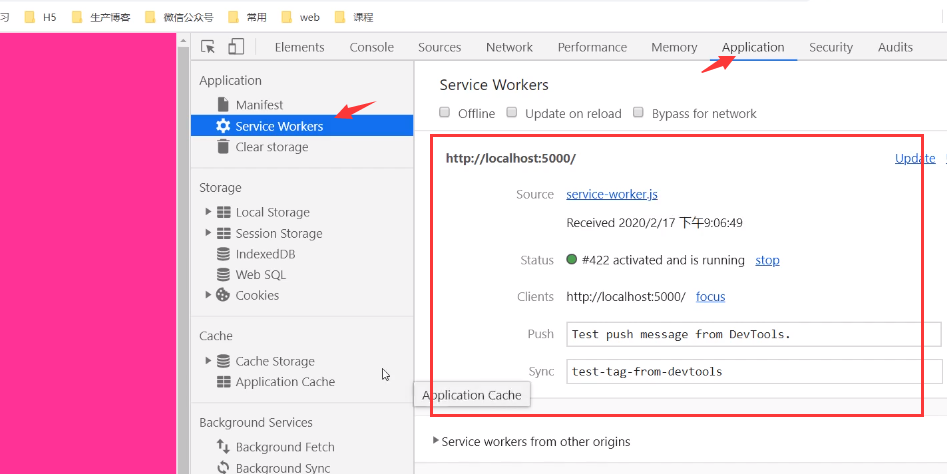
Task: Switch to the Network tab
Action: click(510, 47)
